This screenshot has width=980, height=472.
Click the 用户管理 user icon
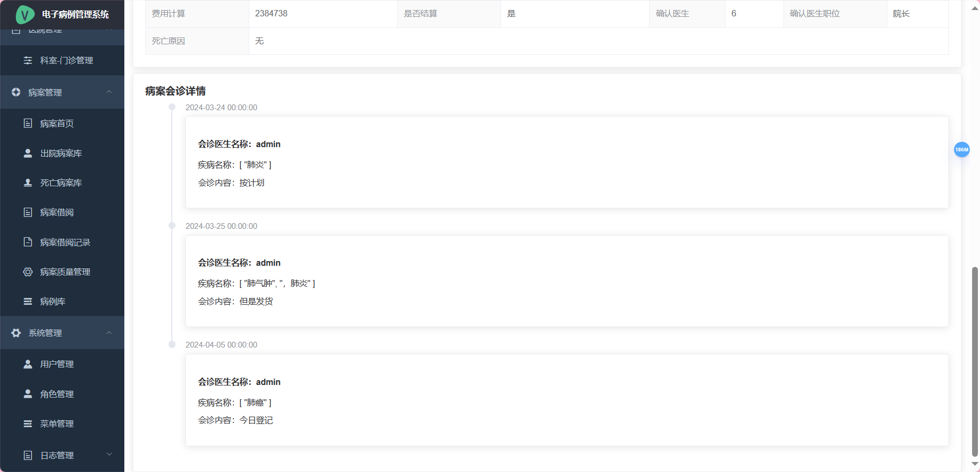pos(28,364)
